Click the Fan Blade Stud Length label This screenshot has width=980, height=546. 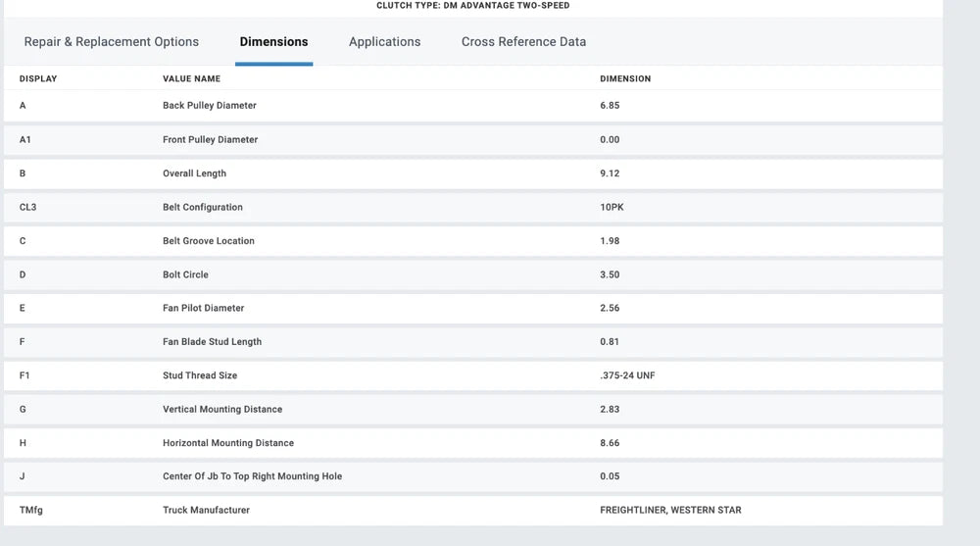(x=212, y=342)
